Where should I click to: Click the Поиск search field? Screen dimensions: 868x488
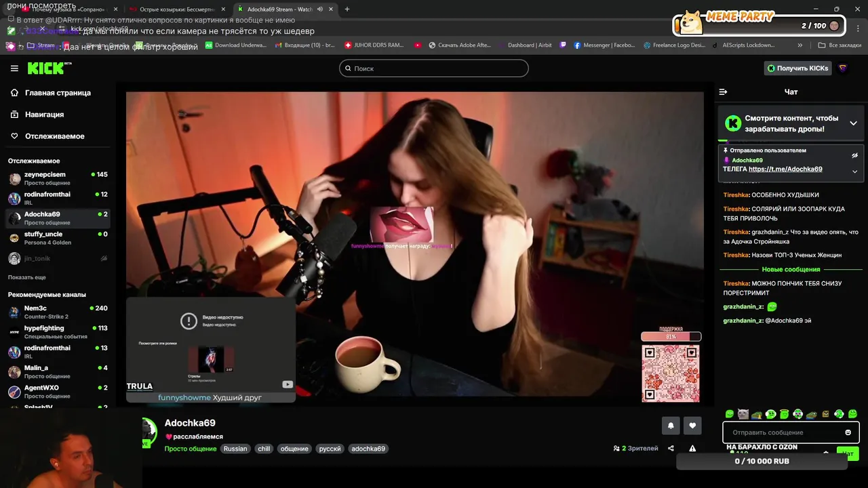[x=434, y=68]
